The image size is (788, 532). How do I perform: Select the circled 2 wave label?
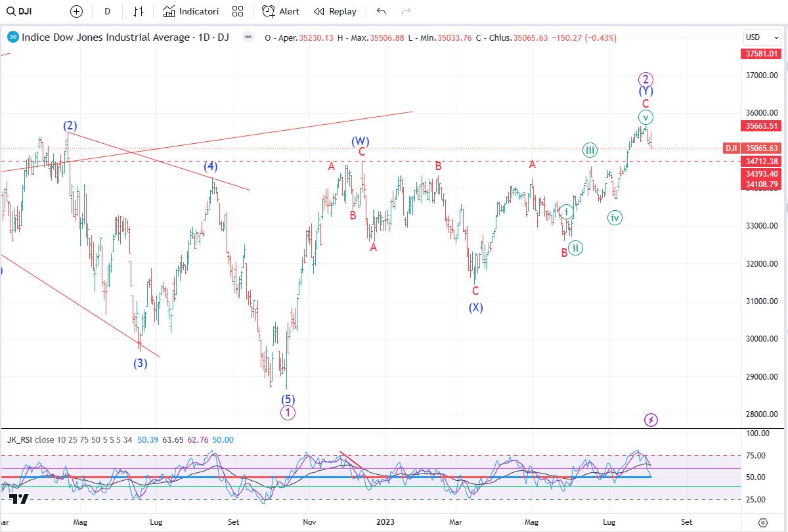(646, 78)
